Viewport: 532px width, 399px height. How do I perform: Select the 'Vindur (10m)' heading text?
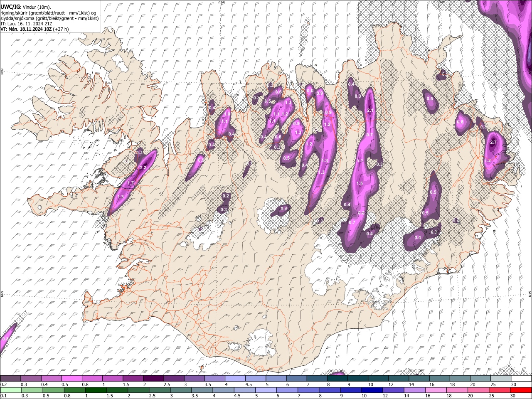[x=36, y=7]
